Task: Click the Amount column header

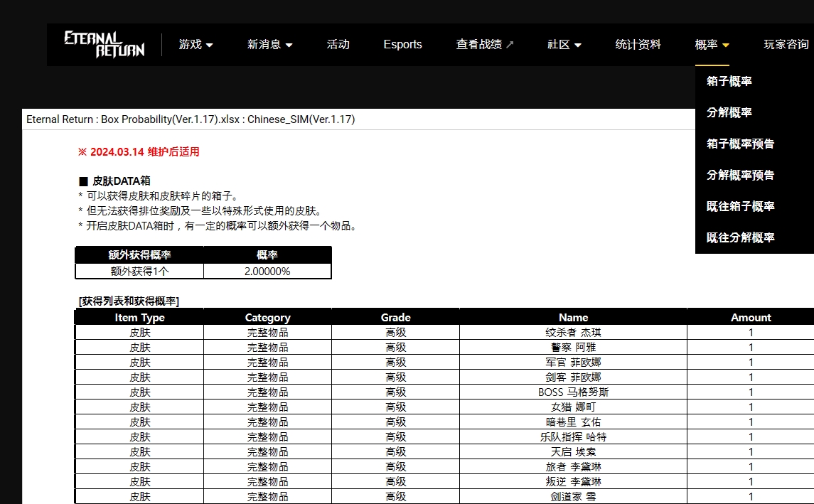Action: click(x=751, y=317)
